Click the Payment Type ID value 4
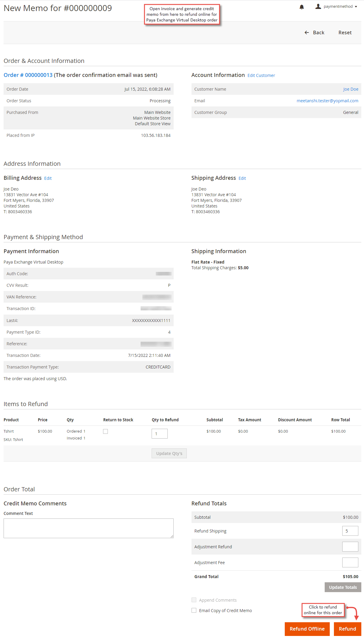This screenshot has width=364, height=644. point(169,332)
